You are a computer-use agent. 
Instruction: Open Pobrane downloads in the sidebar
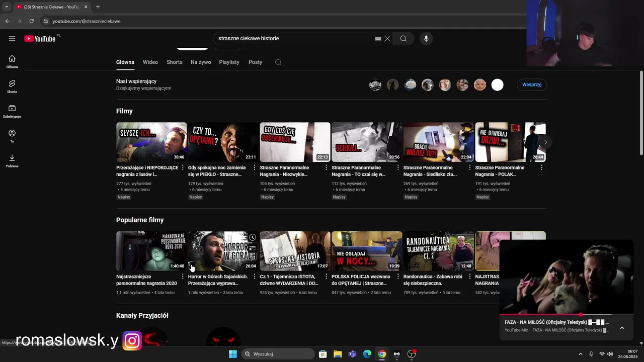pos(12,161)
